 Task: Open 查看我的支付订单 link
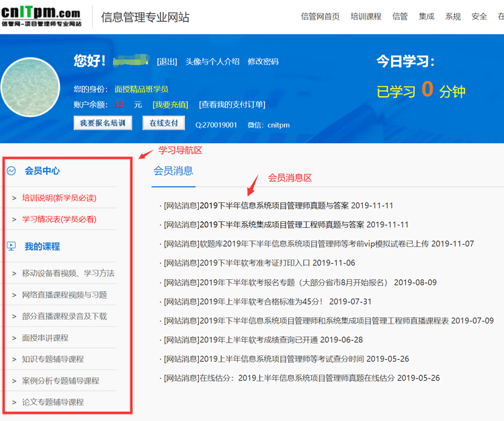click(232, 104)
